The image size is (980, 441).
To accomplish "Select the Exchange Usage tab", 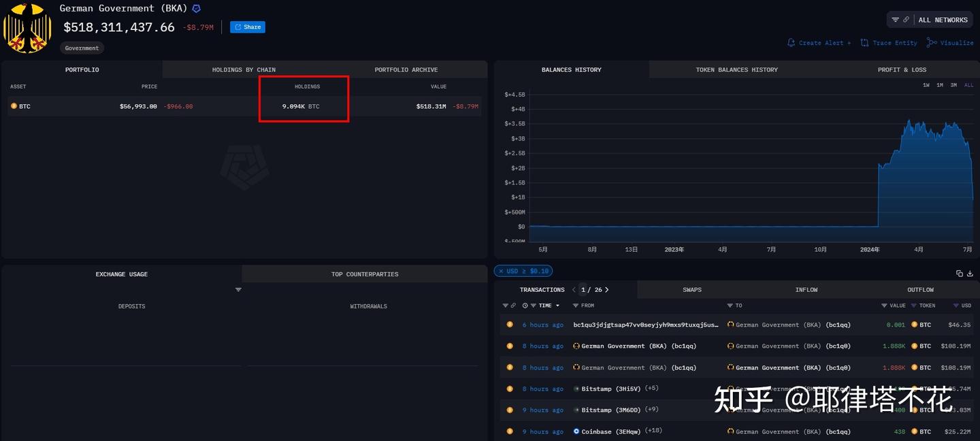I will 121,274.
